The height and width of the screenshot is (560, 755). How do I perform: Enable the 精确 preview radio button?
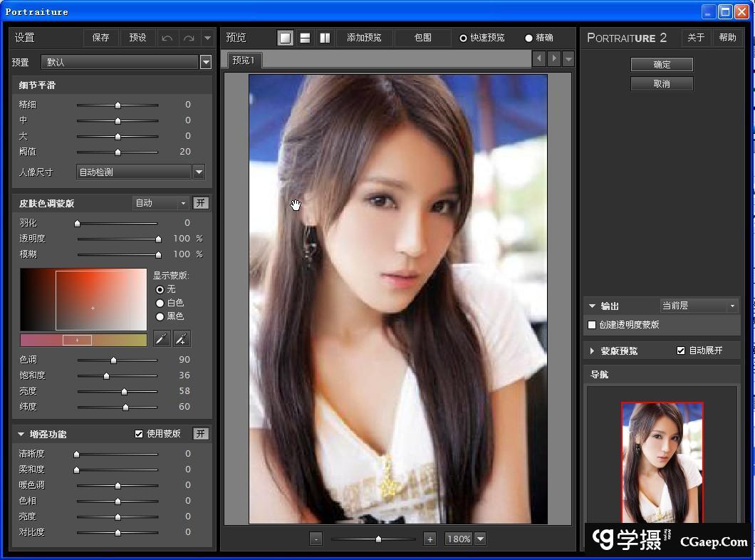click(x=529, y=38)
